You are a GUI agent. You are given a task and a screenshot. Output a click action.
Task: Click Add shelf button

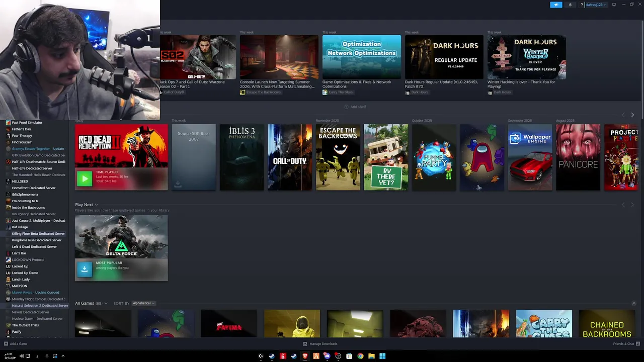[355, 107]
